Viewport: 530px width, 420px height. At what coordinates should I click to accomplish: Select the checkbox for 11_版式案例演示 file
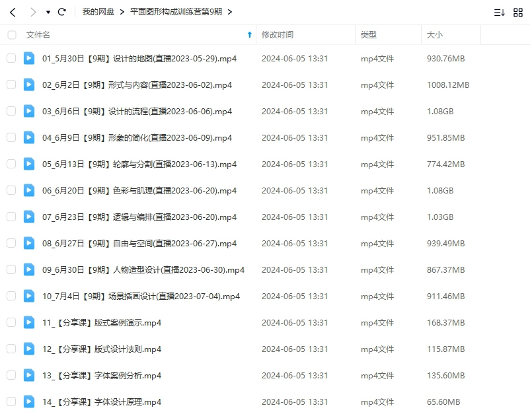11,322
